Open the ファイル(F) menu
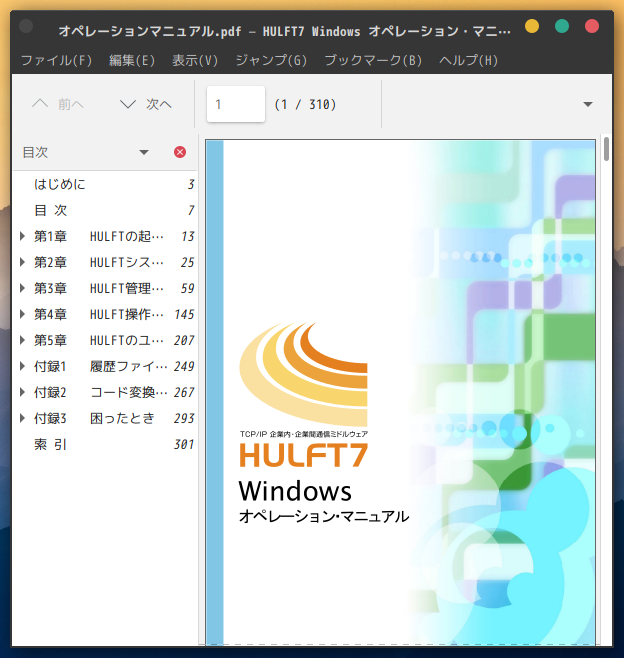The height and width of the screenshot is (658, 624). (x=56, y=60)
